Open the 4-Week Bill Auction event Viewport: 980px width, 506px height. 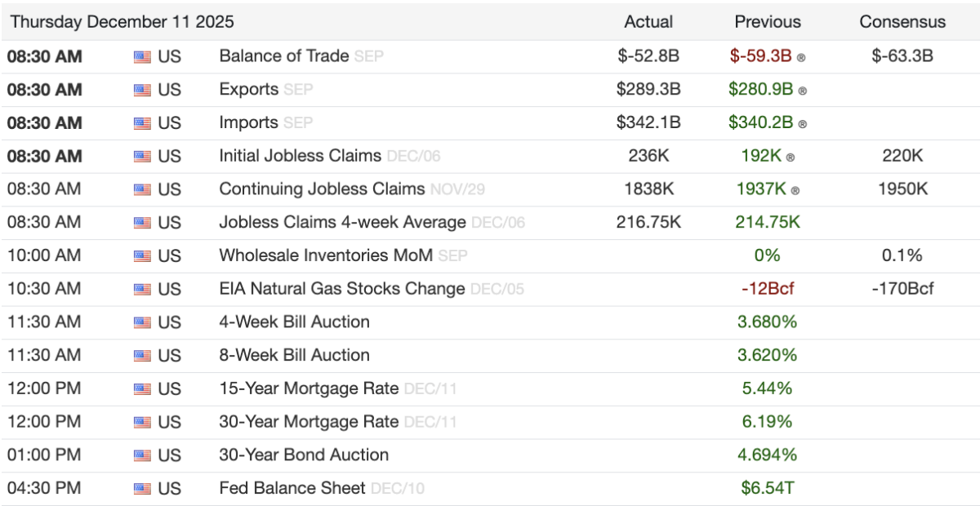294,322
